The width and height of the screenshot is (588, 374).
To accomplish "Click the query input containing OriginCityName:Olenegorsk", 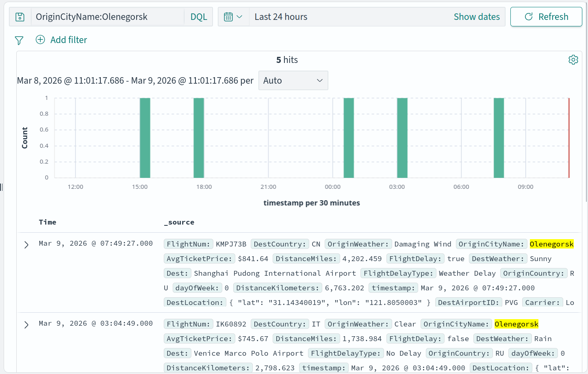I will point(106,17).
